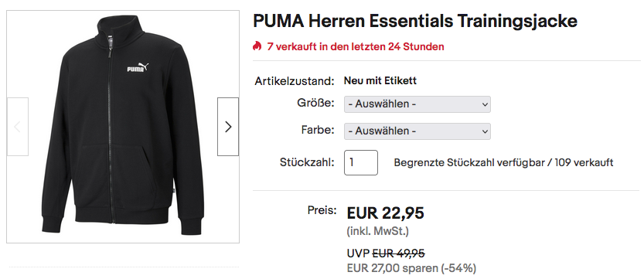The width and height of the screenshot is (644, 279).
Task: Click into the Stückzahl quantity field
Action: click(x=361, y=162)
